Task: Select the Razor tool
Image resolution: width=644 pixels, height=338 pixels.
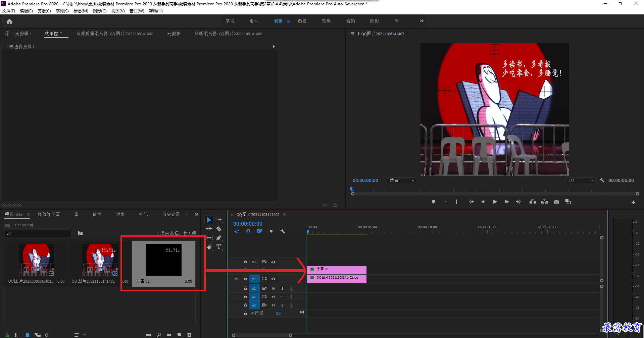Action: coord(219,229)
